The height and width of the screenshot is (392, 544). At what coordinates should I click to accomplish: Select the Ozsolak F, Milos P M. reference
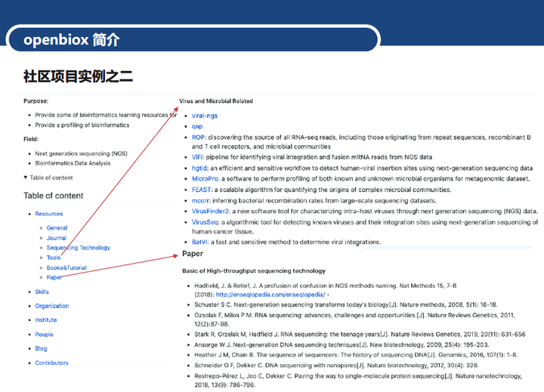354,319
